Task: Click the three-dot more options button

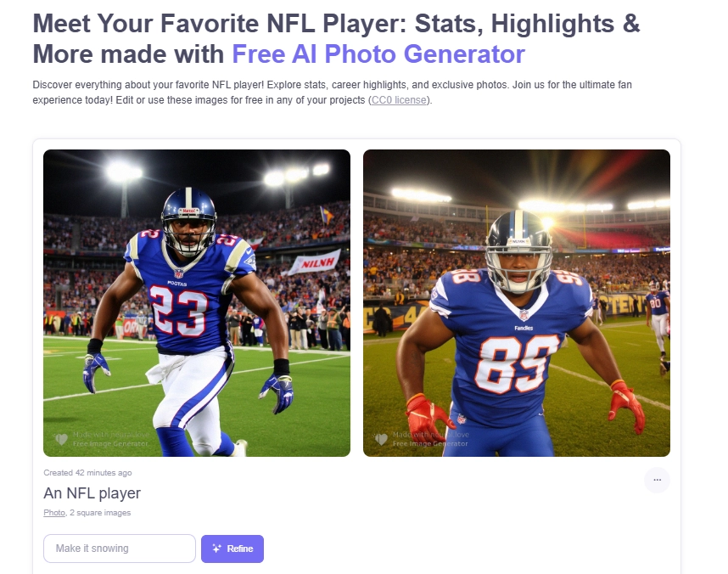Action: [657, 481]
